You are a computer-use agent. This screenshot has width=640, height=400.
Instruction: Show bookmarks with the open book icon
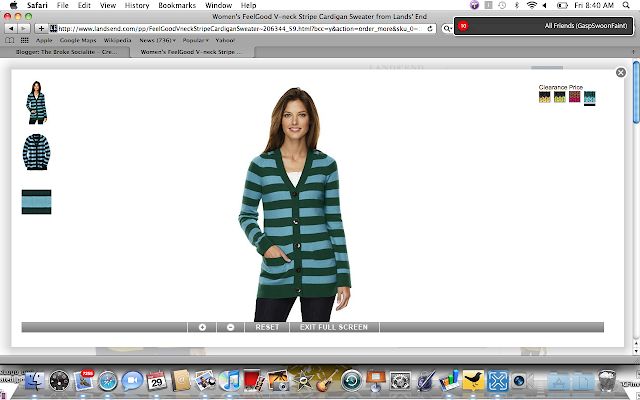coord(9,40)
